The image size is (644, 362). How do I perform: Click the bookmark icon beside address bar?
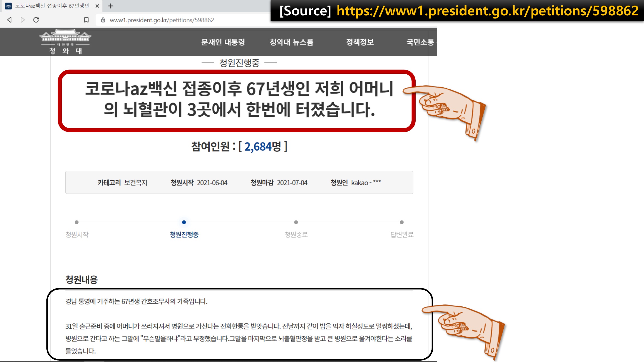[86, 20]
